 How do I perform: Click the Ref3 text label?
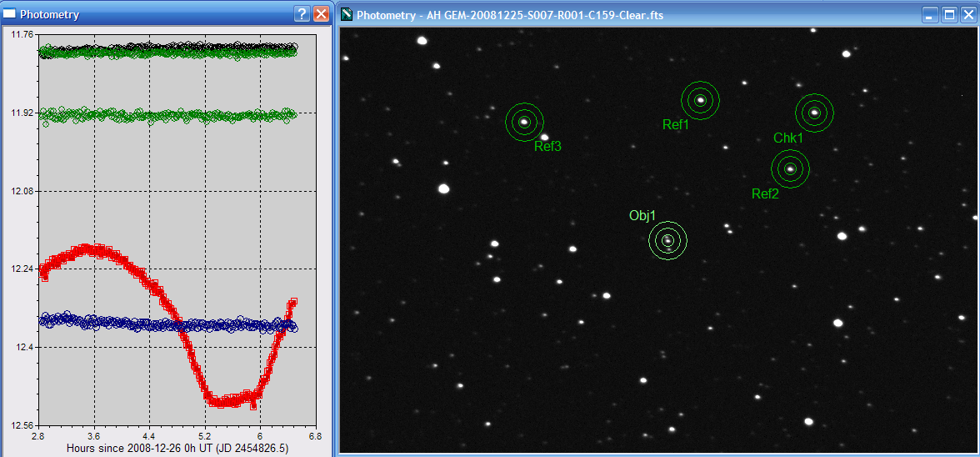click(547, 147)
